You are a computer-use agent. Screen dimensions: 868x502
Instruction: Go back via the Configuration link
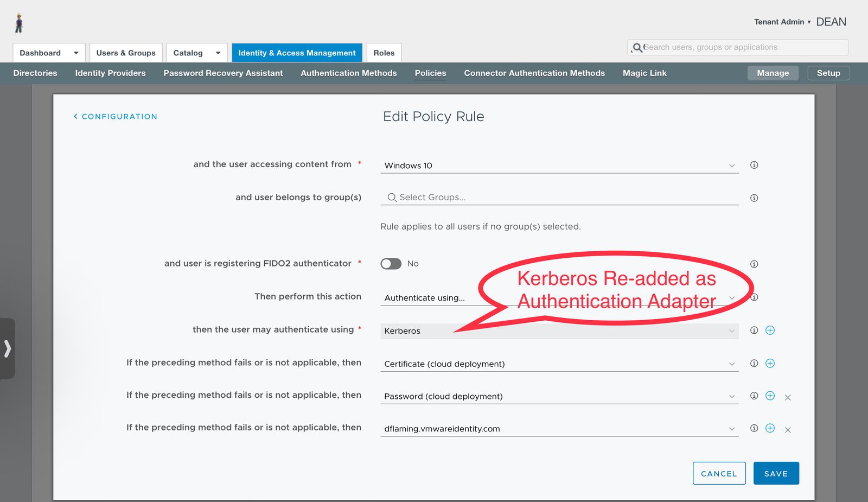(116, 117)
